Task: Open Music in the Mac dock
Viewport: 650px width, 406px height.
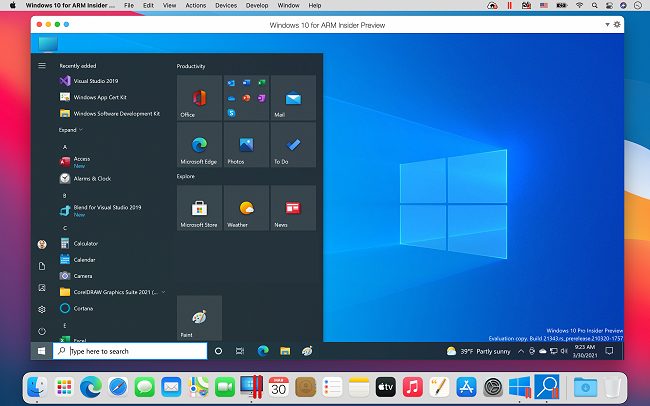Action: coord(412,387)
